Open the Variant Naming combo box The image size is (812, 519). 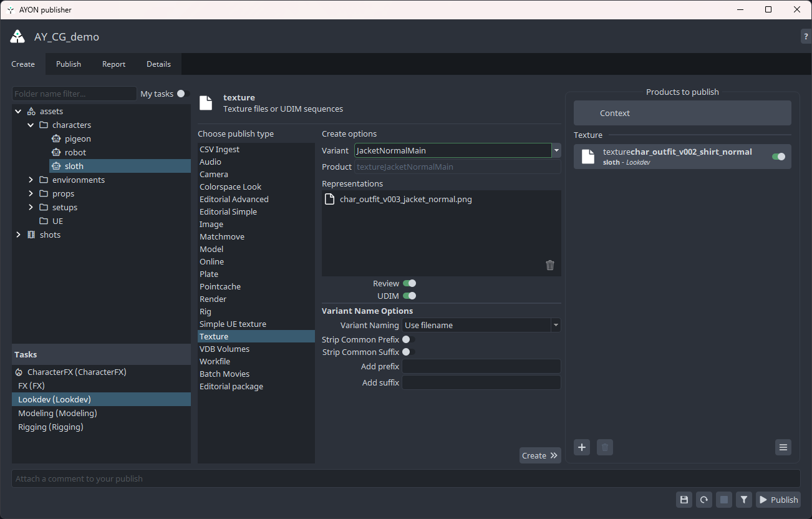pos(481,325)
